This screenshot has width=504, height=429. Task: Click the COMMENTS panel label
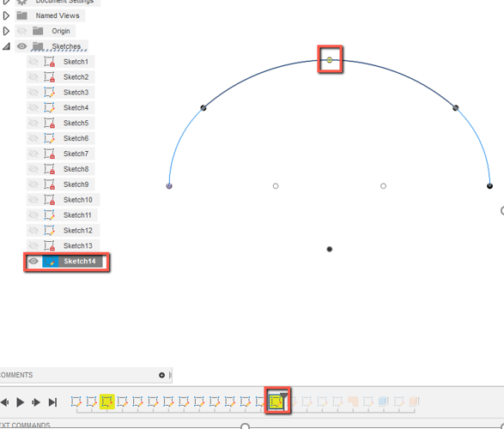16,375
